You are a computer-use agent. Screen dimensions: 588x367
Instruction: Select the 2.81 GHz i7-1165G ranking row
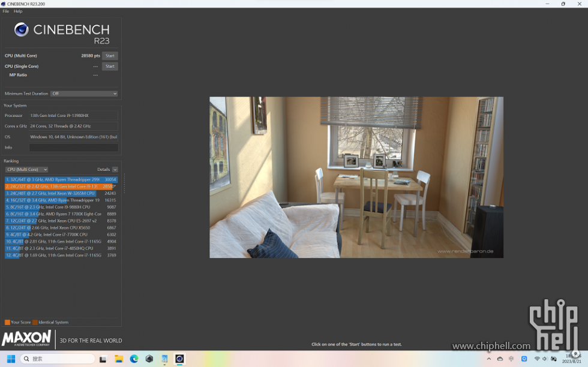61,242
